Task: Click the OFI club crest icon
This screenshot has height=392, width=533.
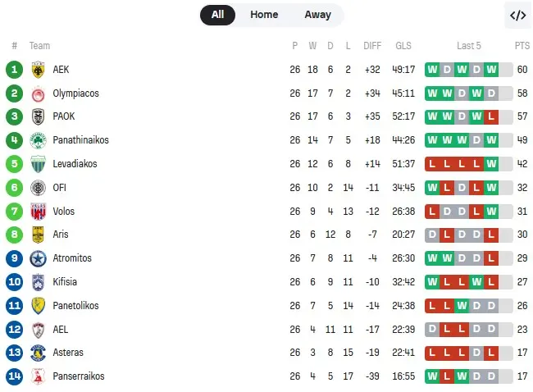Action: (38, 188)
